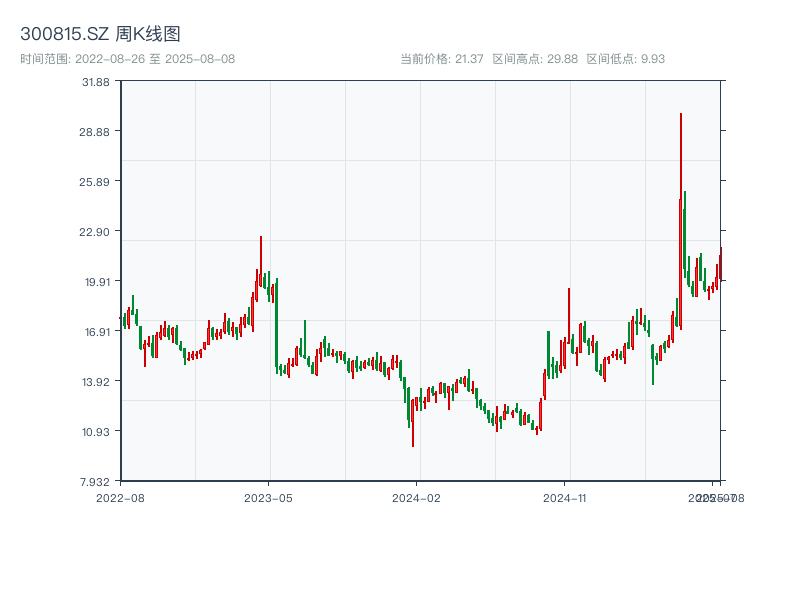Select the lowest red candlestick near 9.93 bottom
Viewport: 800px width, 600px height.
(x=413, y=423)
